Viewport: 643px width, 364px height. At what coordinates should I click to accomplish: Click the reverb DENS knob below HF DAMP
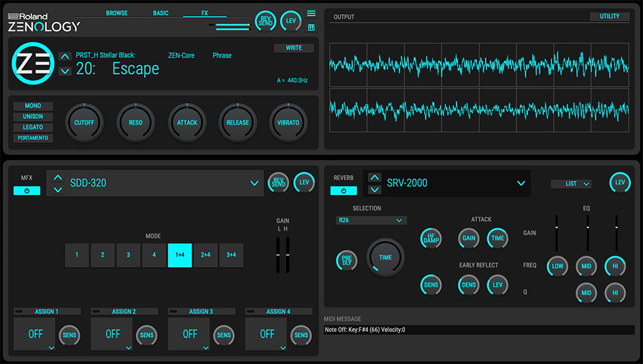point(431,285)
